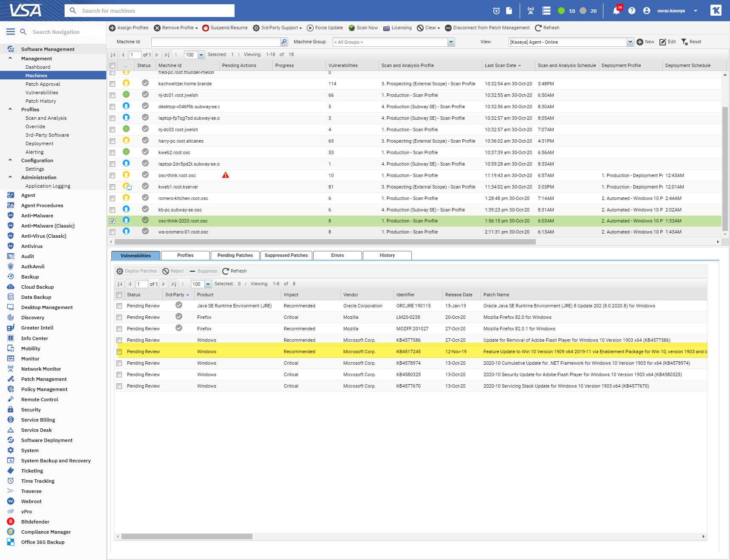Switch to the Errors tab

click(x=337, y=255)
